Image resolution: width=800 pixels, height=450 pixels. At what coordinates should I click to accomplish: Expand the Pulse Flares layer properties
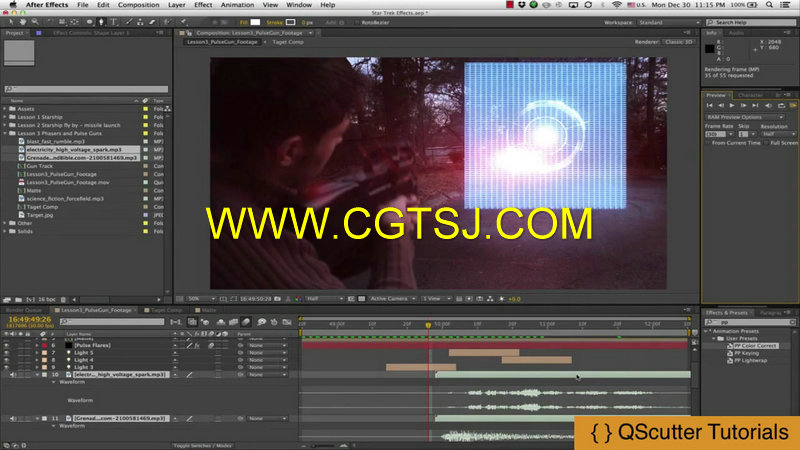click(37, 345)
